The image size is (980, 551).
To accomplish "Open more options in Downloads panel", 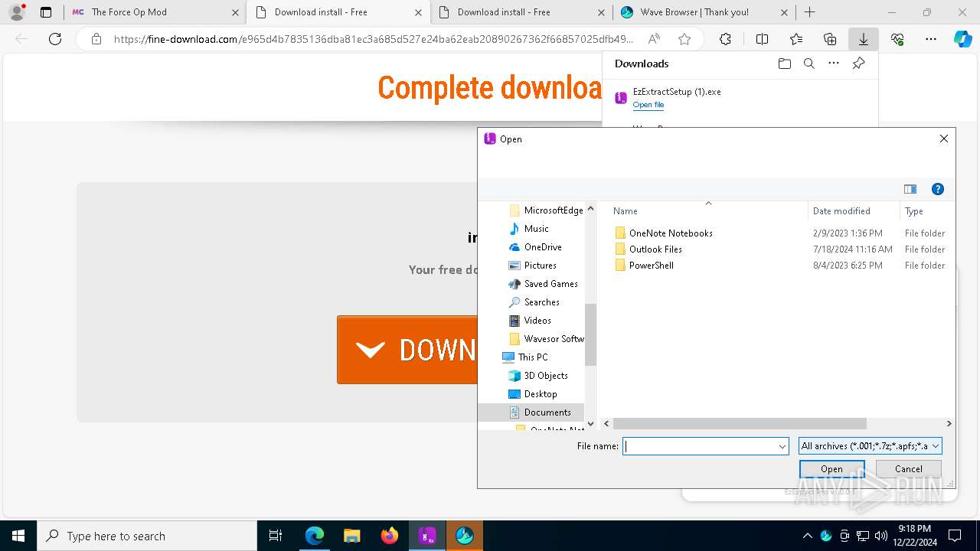I will [834, 64].
